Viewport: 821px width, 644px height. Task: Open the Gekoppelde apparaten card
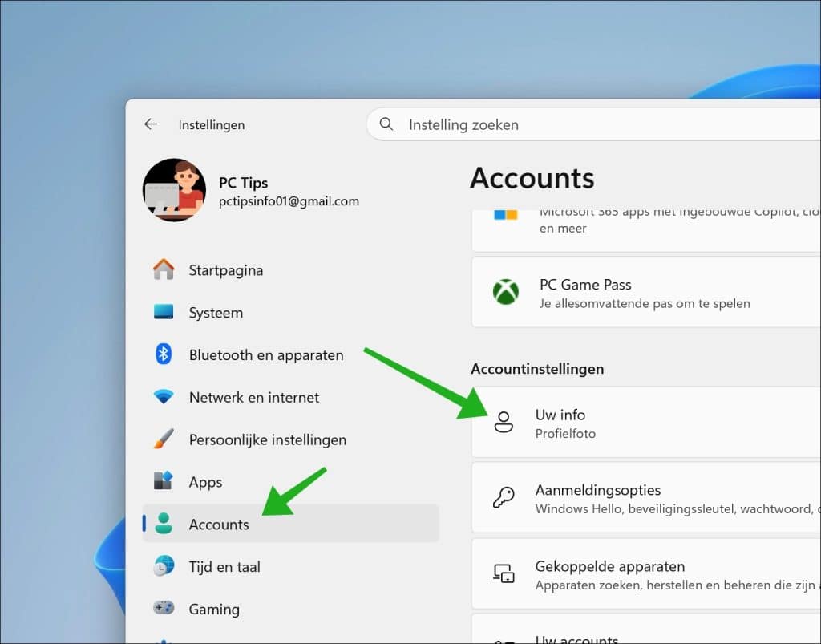[646, 574]
